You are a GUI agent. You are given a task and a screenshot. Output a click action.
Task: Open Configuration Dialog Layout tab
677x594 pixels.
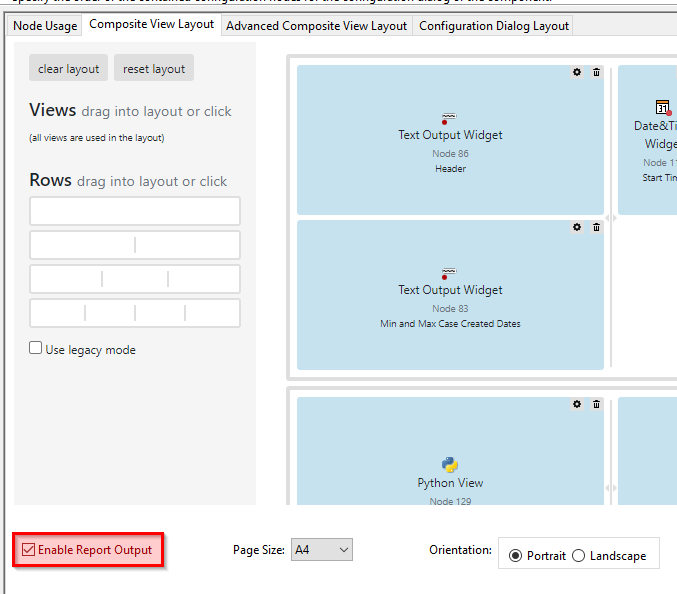pyautogui.click(x=494, y=26)
